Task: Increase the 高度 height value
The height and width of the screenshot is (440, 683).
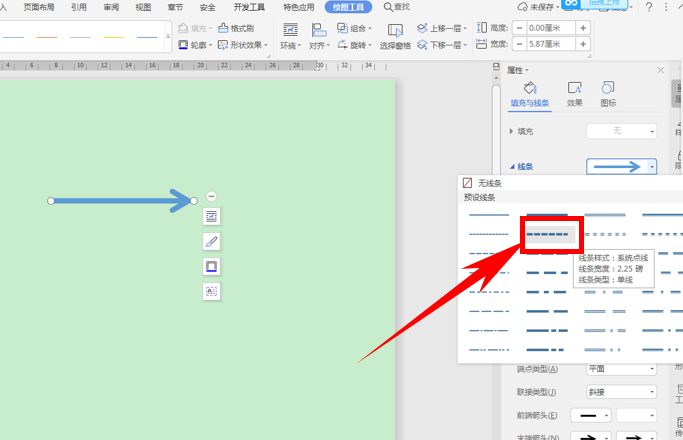Action: click(583, 28)
